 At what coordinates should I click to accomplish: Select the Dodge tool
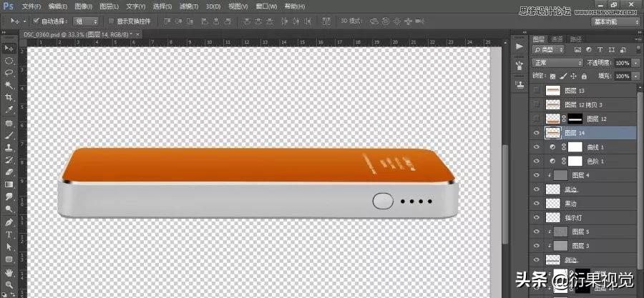(x=9, y=209)
